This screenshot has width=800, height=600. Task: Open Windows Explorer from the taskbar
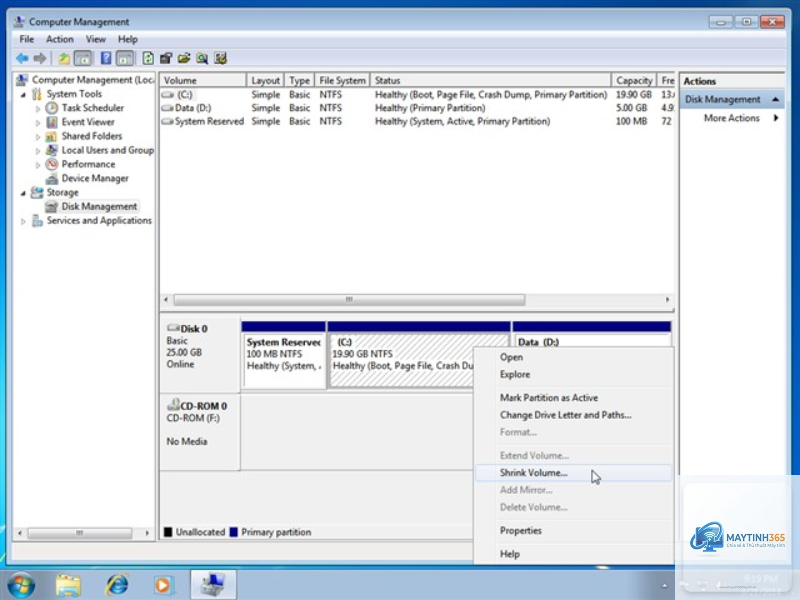tap(68, 585)
